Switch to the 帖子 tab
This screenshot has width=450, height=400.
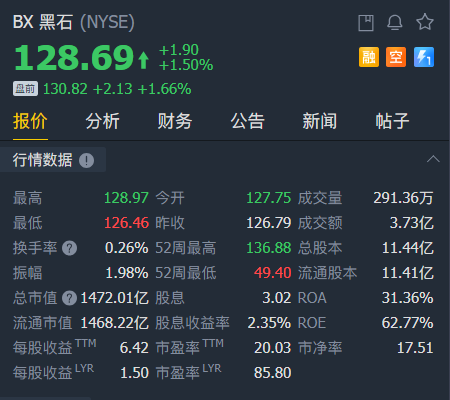(392, 121)
